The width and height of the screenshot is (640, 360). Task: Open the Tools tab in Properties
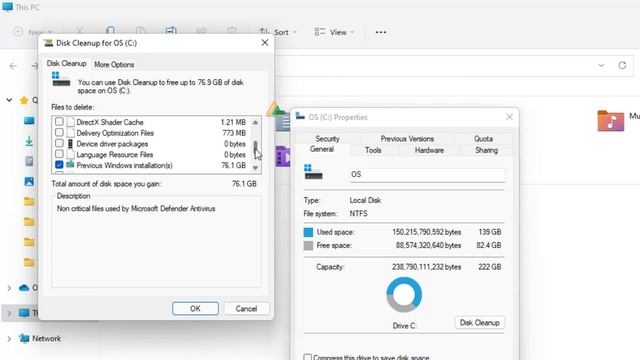(x=373, y=150)
